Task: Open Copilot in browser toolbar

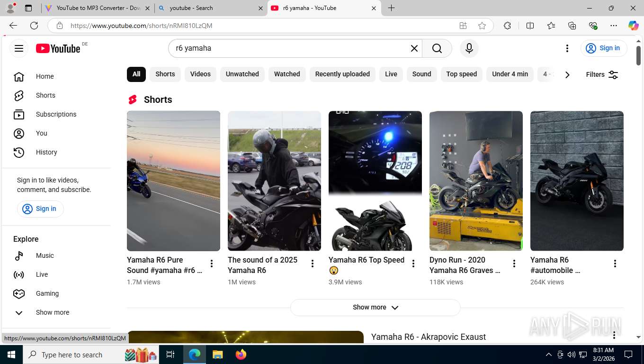Action: pyautogui.click(x=633, y=26)
